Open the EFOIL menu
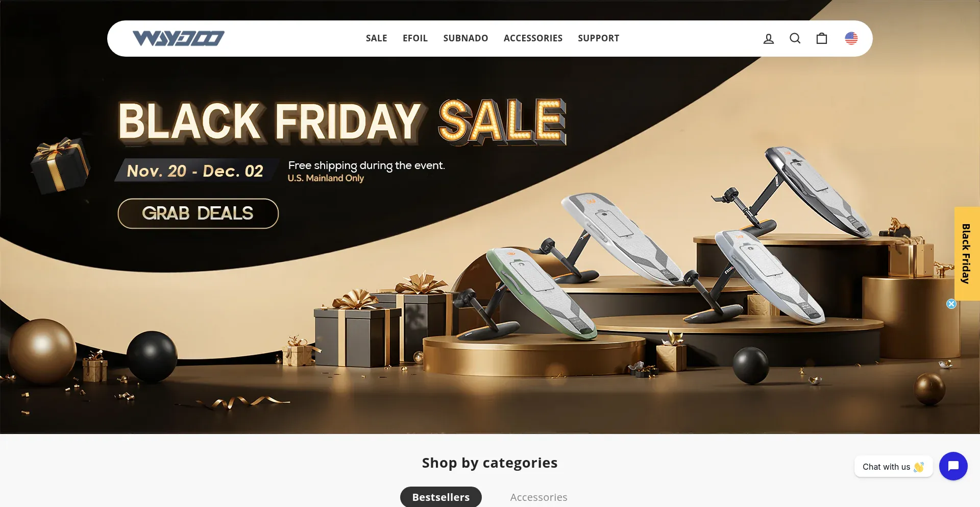Image resolution: width=980 pixels, height=507 pixels. coord(415,38)
